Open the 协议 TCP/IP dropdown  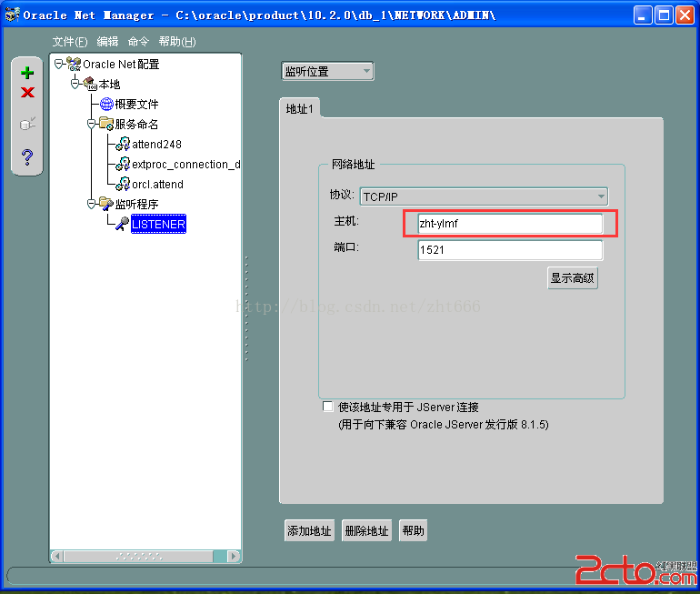(x=484, y=196)
